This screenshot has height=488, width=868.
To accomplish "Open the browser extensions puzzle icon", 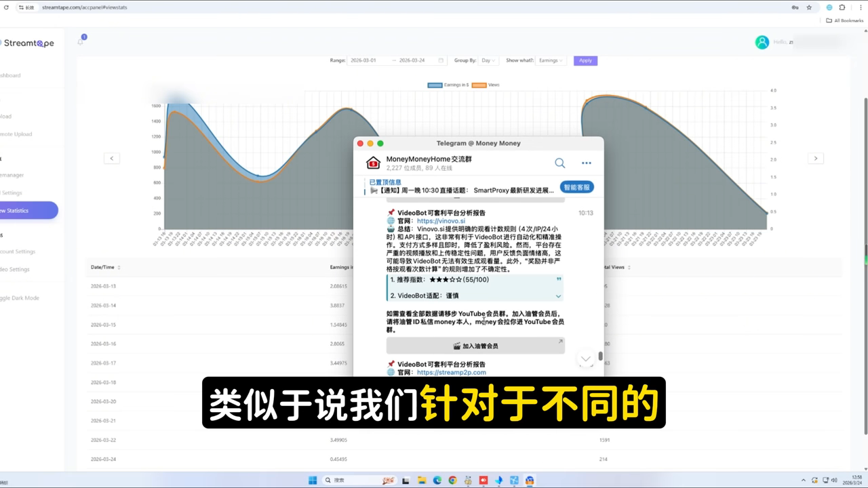I will pos(842,7).
